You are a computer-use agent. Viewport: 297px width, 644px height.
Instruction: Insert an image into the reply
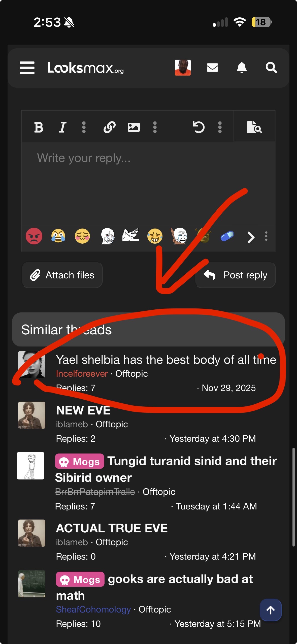pos(134,127)
